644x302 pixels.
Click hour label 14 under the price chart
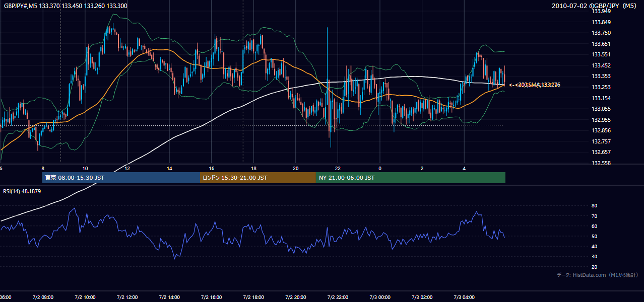(x=170, y=168)
